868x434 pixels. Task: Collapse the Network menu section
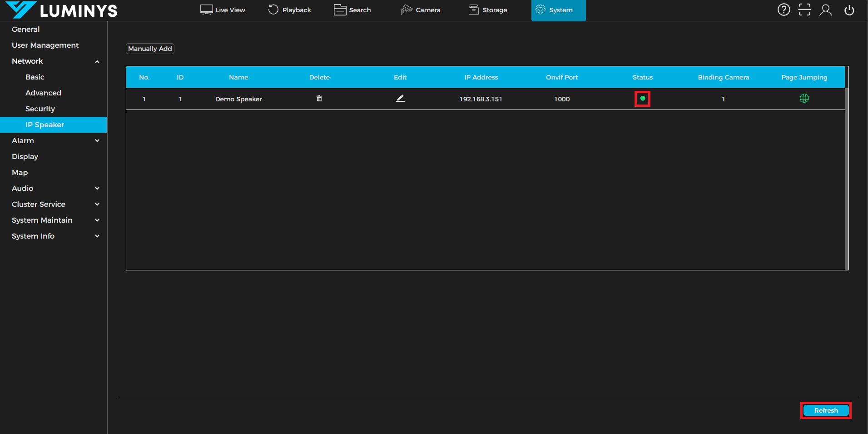point(97,61)
